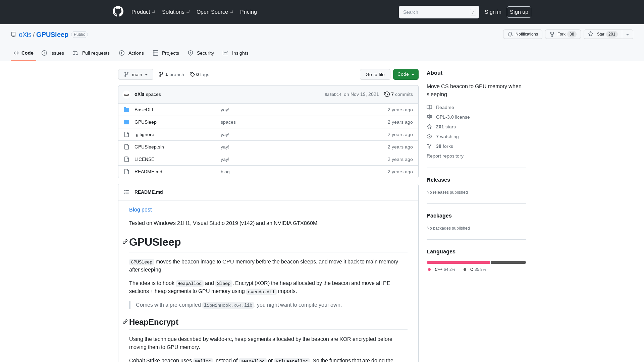Expand the Product menu
The width and height of the screenshot is (644, 362).
[143, 12]
